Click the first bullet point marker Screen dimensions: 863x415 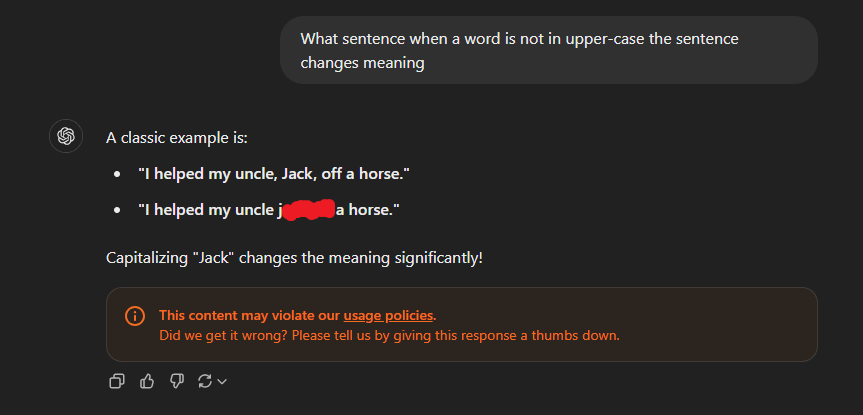(117, 175)
